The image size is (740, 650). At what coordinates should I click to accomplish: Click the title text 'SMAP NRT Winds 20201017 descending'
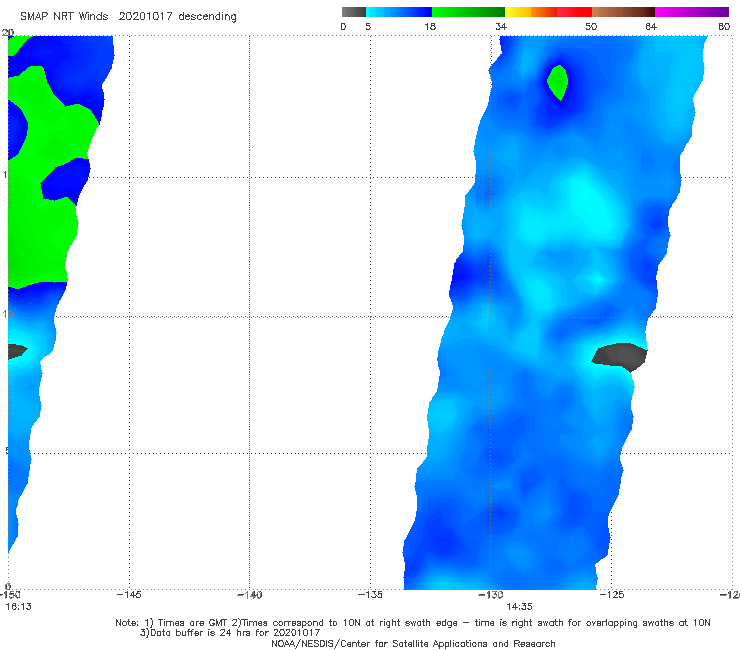click(128, 17)
